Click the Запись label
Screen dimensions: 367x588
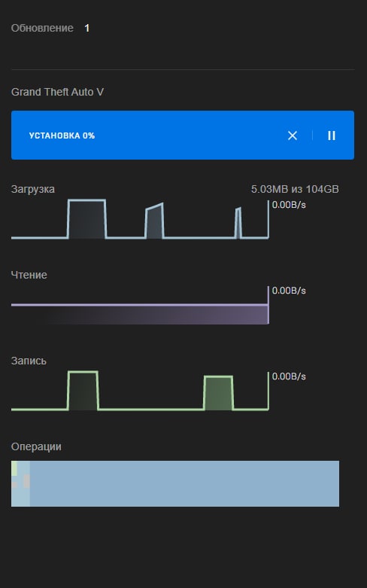(x=29, y=361)
